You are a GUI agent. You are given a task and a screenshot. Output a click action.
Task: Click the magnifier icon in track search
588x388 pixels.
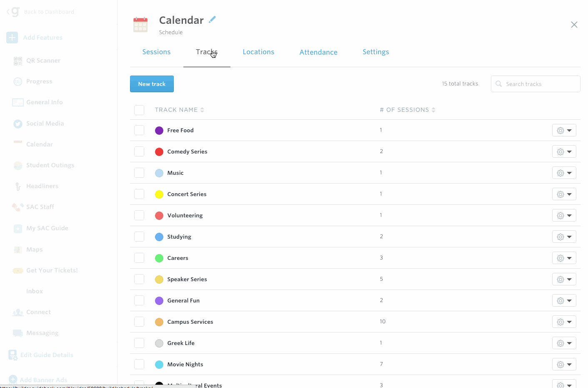pos(498,84)
